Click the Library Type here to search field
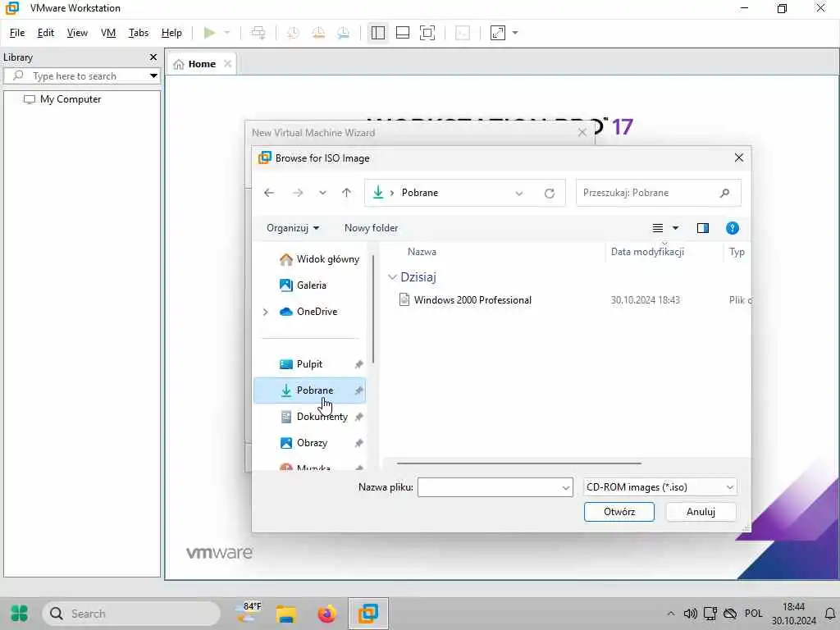840x630 pixels. click(80, 76)
